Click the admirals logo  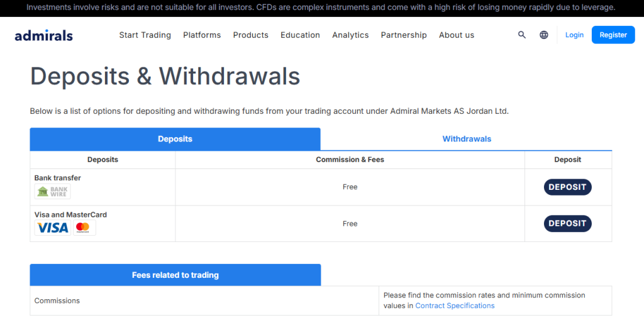point(43,35)
